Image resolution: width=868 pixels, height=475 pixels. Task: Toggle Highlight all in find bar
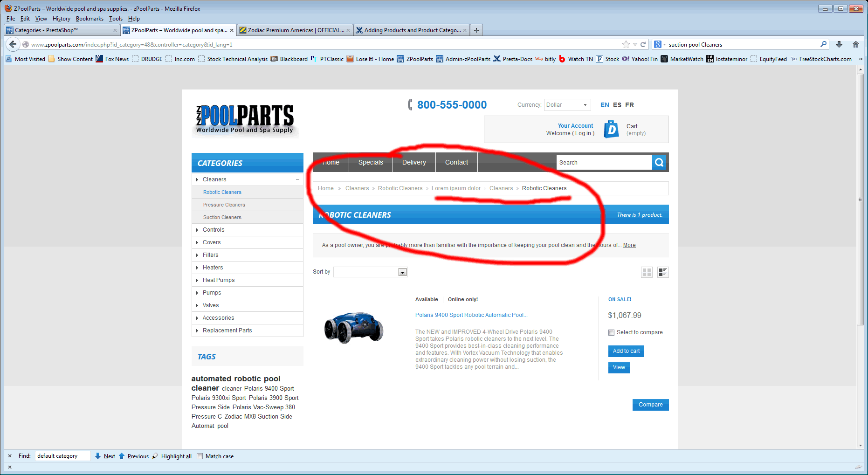172,456
